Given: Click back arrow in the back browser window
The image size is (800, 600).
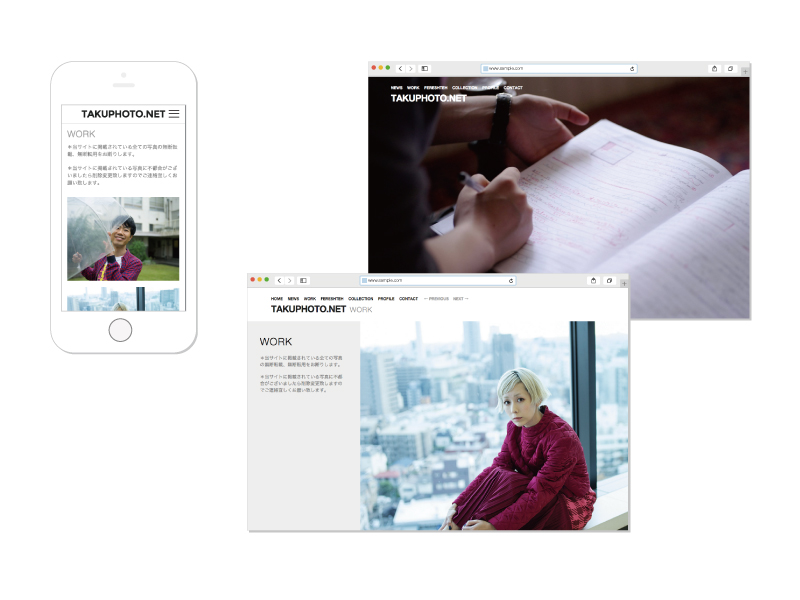Looking at the screenshot, I should (400, 68).
